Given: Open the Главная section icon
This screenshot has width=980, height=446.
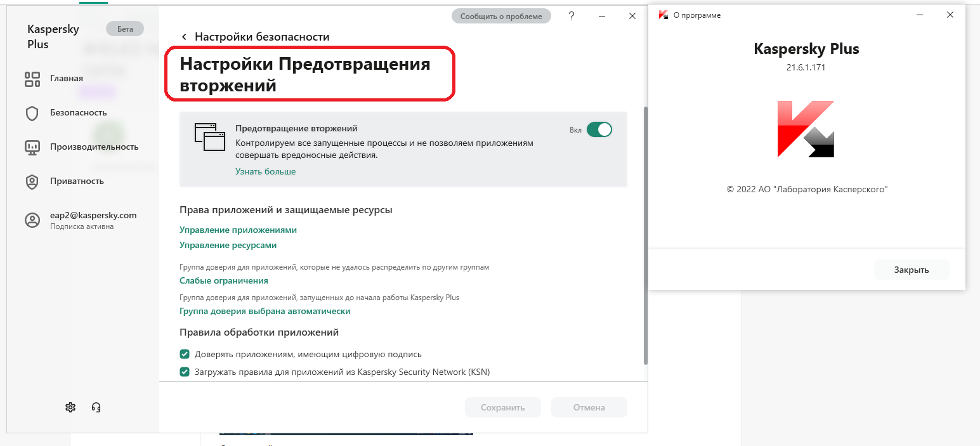Looking at the screenshot, I should (x=32, y=79).
